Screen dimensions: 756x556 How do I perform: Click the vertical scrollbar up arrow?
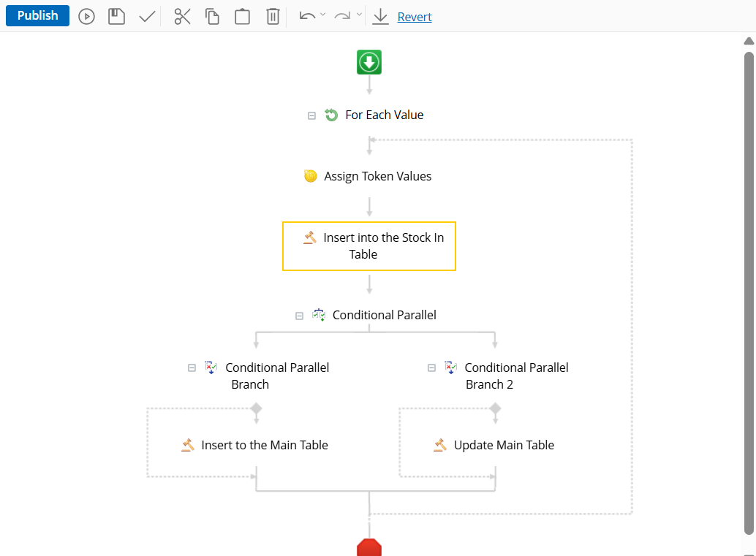749,41
